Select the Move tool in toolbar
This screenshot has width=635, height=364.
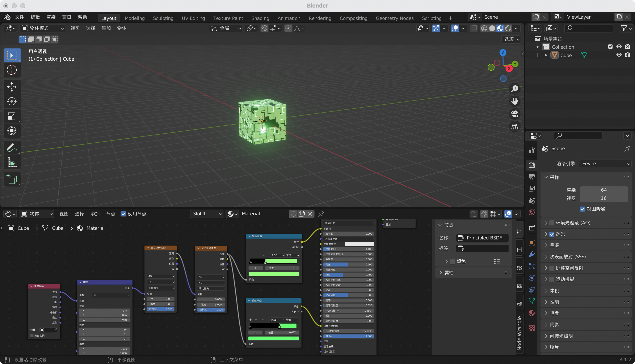point(12,87)
